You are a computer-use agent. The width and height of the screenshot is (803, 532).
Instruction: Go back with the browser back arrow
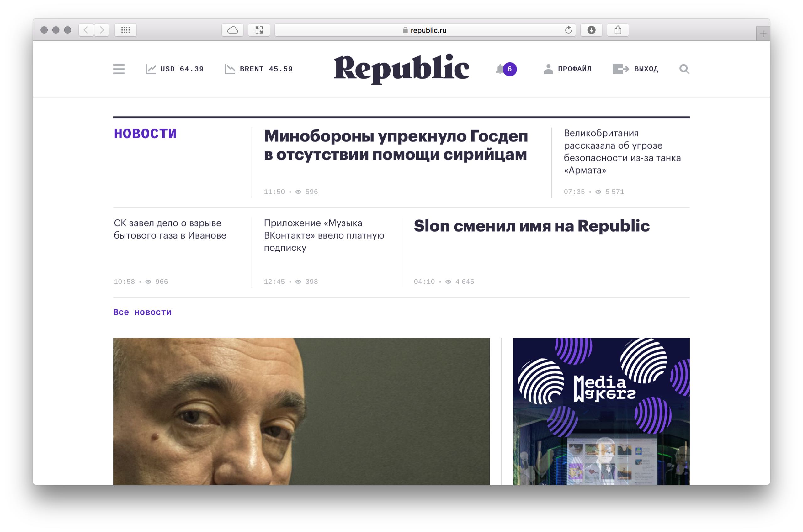pyautogui.click(x=86, y=30)
